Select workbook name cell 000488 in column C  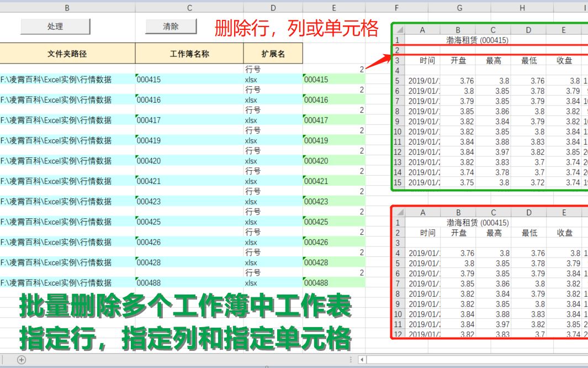click(x=189, y=282)
